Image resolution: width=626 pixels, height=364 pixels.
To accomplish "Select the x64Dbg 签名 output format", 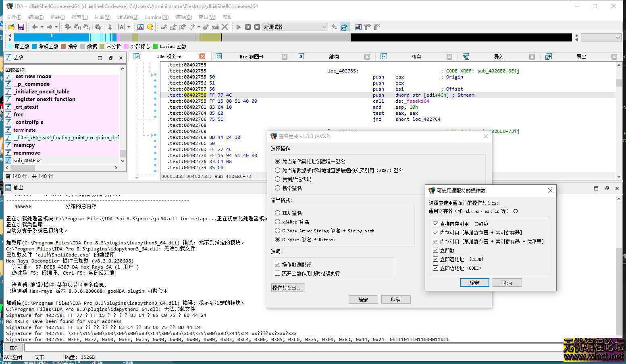I will tap(278, 221).
